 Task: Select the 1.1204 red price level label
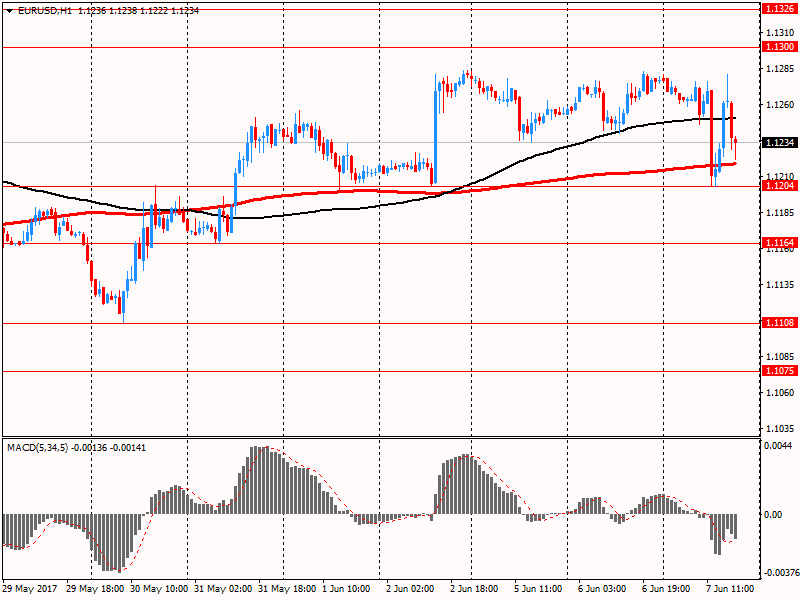(780, 186)
